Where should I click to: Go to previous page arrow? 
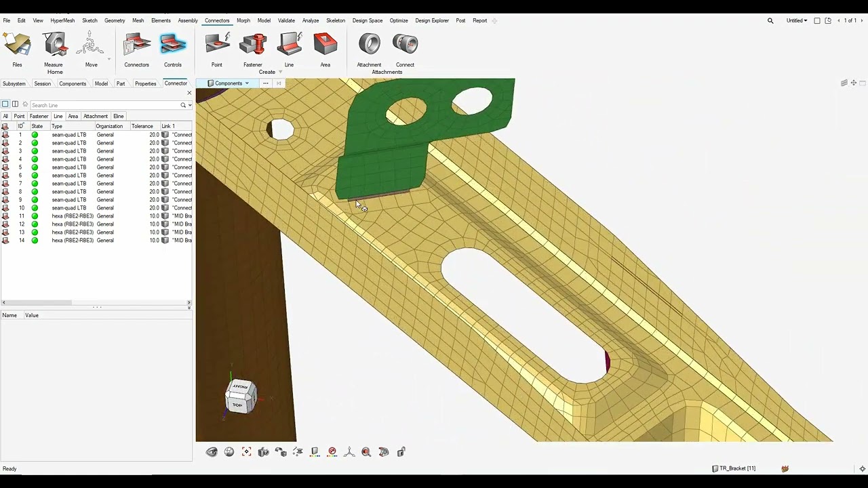(840, 21)
